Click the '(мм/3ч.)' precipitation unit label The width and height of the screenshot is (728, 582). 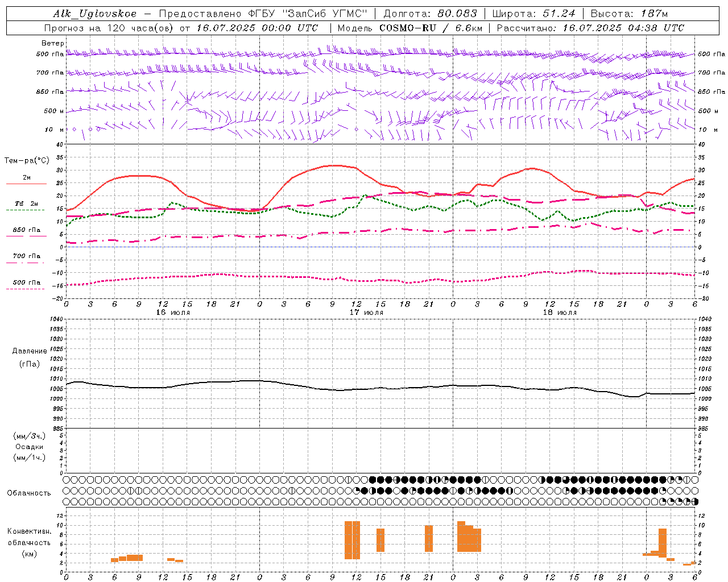pos(30,436)
